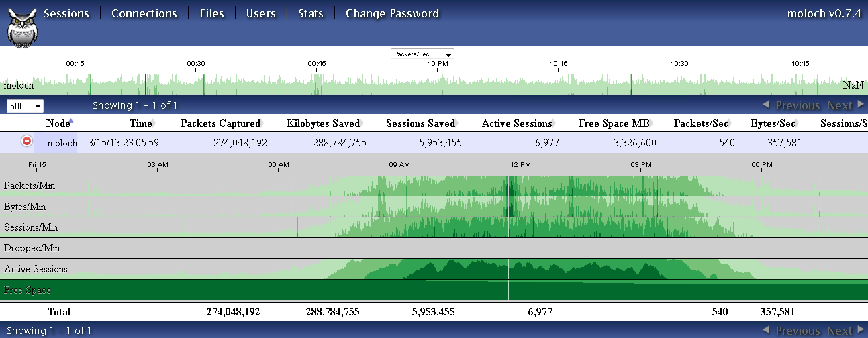Click the Packets/Min graph row
This screenshot has width=868, height=338.
pos(434,185)
